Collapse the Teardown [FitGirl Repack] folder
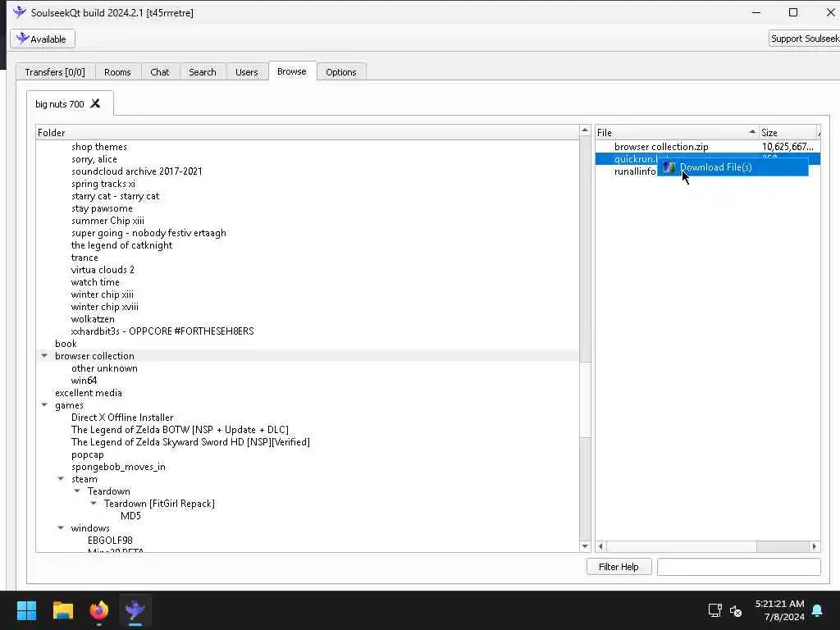Image resolution: width=840 pixels, height=630 pixels. tap(94, 504)
